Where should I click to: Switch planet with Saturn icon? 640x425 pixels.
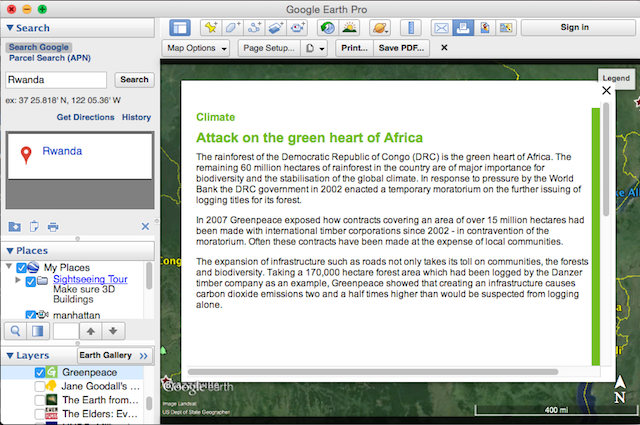(x=380, y=28)
